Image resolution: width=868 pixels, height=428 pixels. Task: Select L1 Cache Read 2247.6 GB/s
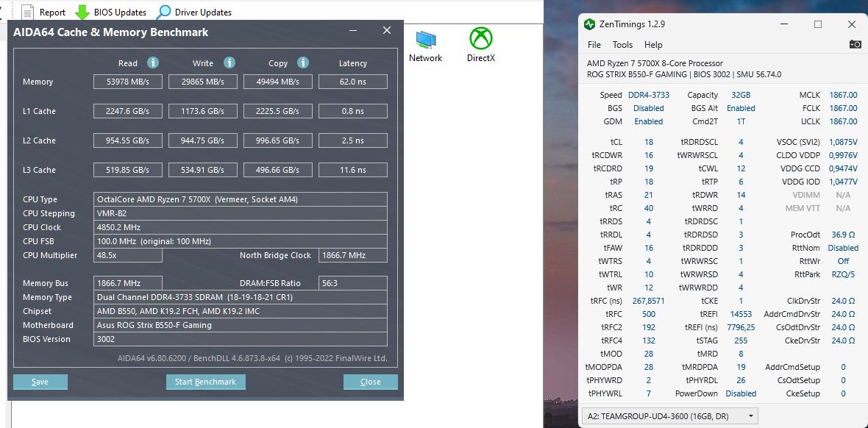click(127, 111)
